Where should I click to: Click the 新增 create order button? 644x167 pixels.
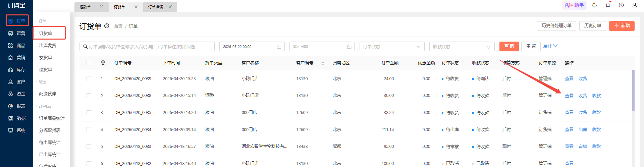[622, 26]
